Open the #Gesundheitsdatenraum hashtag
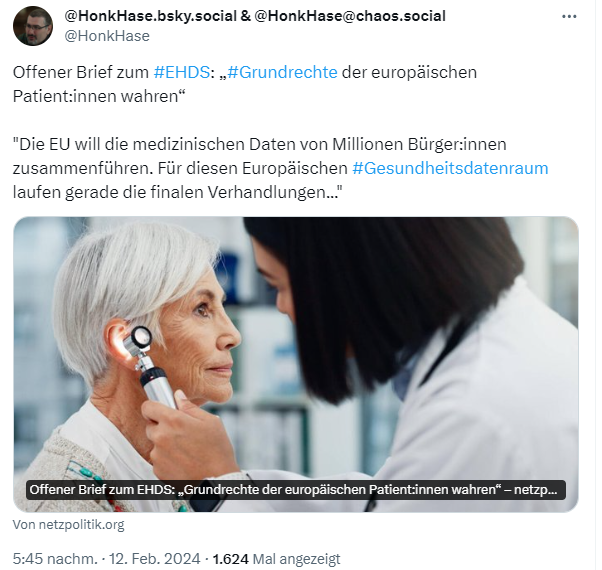The image size is (602, 570). pyautogui.click(x=450, y=169)
